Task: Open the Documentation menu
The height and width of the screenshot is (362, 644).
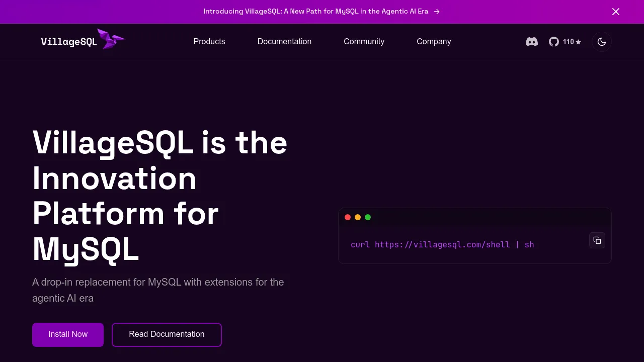Action: click(x=284, y=42)
